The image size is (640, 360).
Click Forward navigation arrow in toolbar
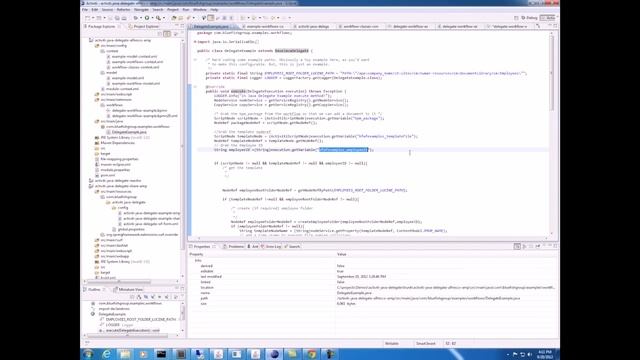284,18
